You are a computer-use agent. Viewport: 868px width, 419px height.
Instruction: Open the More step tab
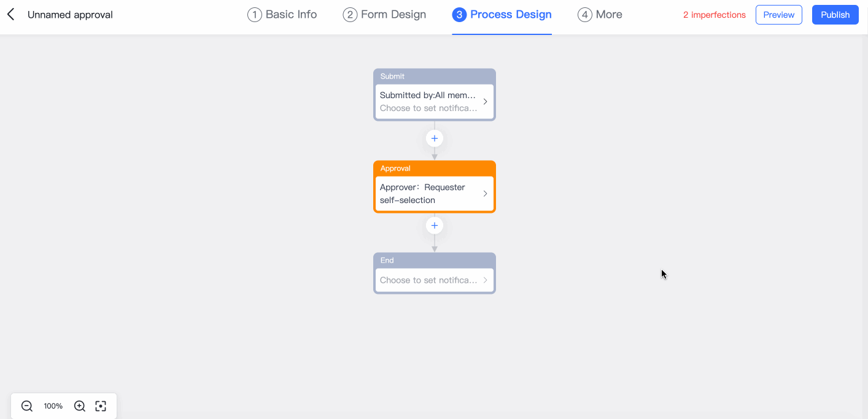click(x=600, y=15)
